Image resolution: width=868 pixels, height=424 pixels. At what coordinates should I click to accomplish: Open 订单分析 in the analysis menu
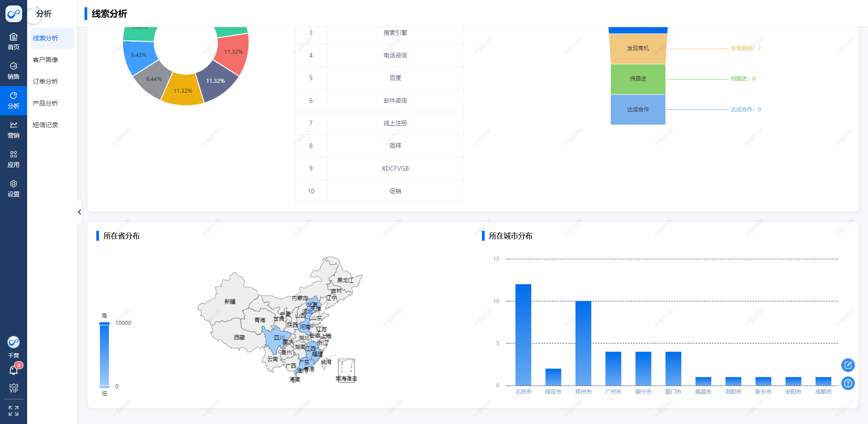(46, 81)
